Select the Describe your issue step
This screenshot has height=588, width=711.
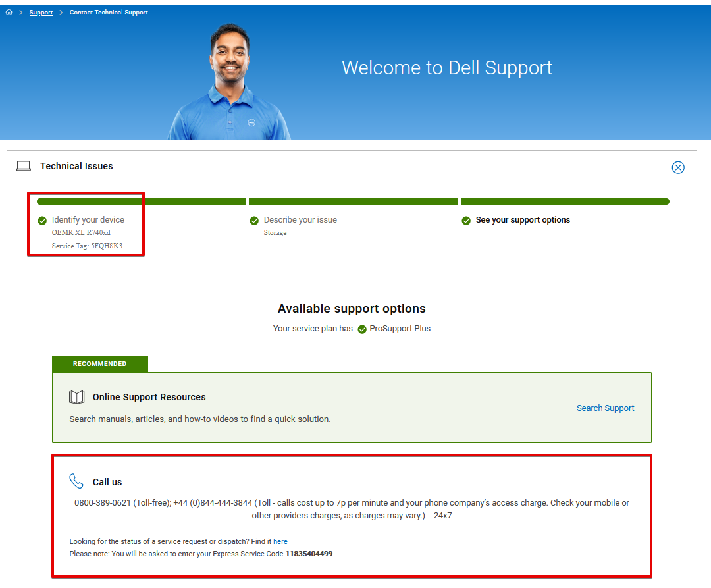pos(300,220)
